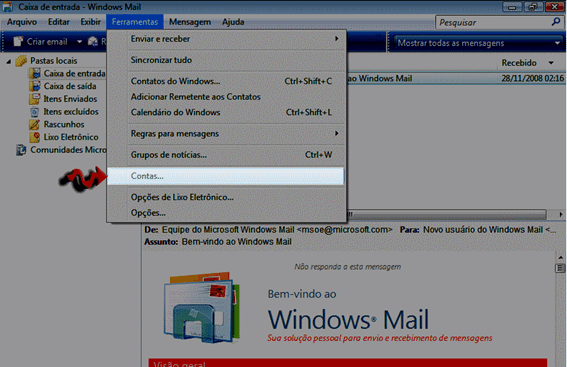The width and height of the screenshot is (567, 367).
Task: Open the Exibir menu
Action: tap(90, 22)
